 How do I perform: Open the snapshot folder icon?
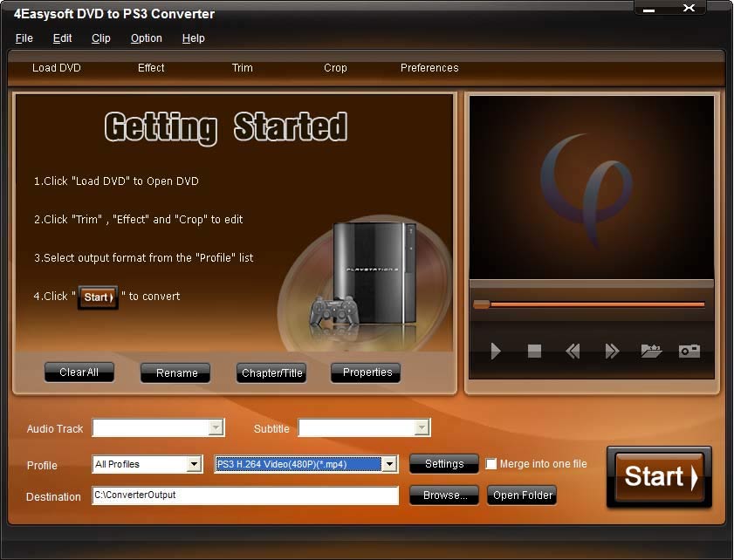(x=651, y=351)
